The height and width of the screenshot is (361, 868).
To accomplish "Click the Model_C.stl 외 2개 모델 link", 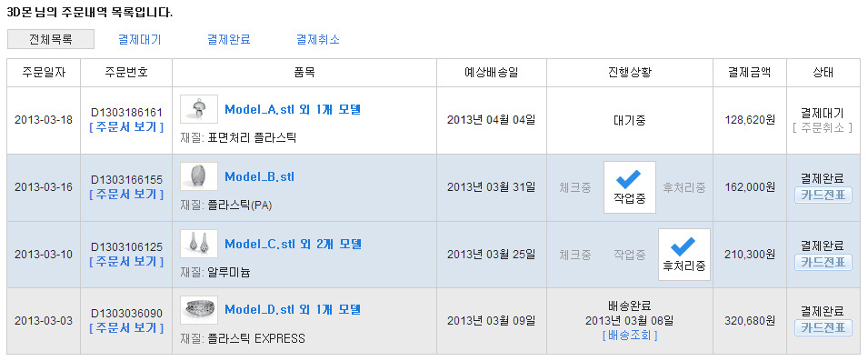I will click(293, 244).
